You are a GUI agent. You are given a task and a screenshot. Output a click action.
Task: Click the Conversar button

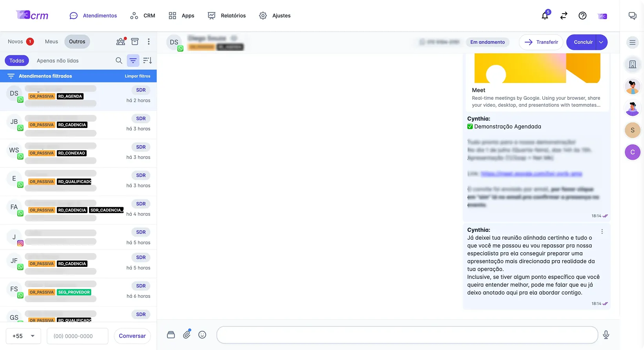(132, 336)
